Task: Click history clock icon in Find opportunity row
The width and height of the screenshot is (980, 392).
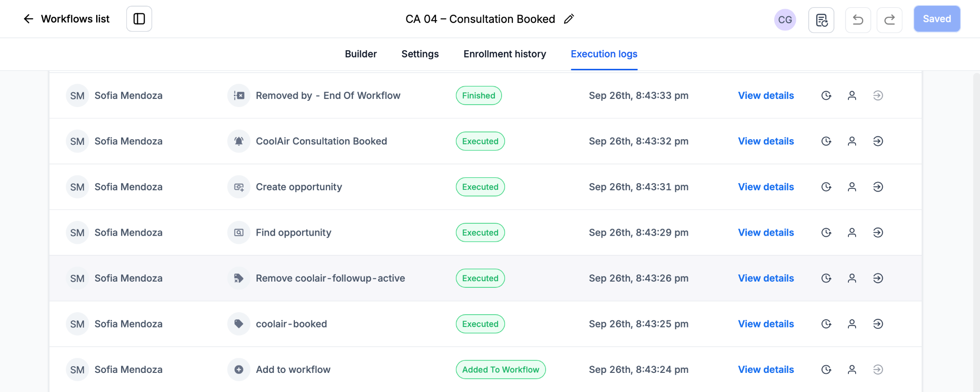Action: (x=826, y=232)
